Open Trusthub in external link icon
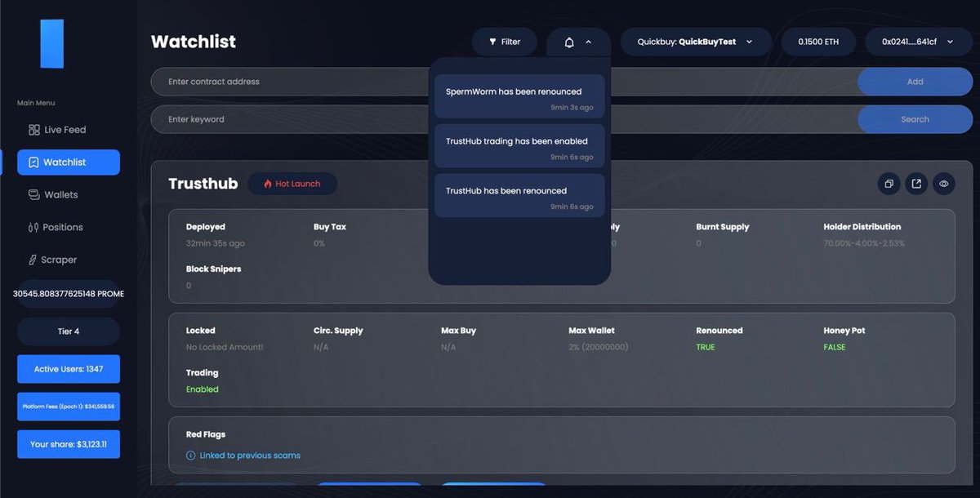This screenshot has width=980, height=498. (x=916, y=184)
